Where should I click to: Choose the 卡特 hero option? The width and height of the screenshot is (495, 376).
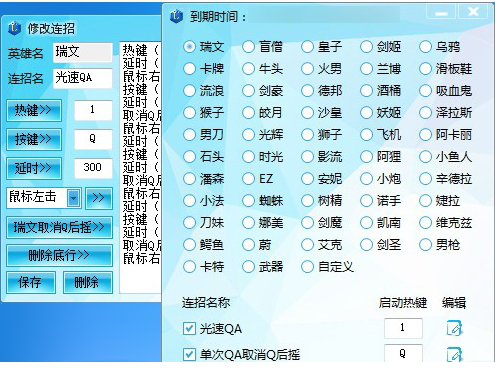point(189,267)
